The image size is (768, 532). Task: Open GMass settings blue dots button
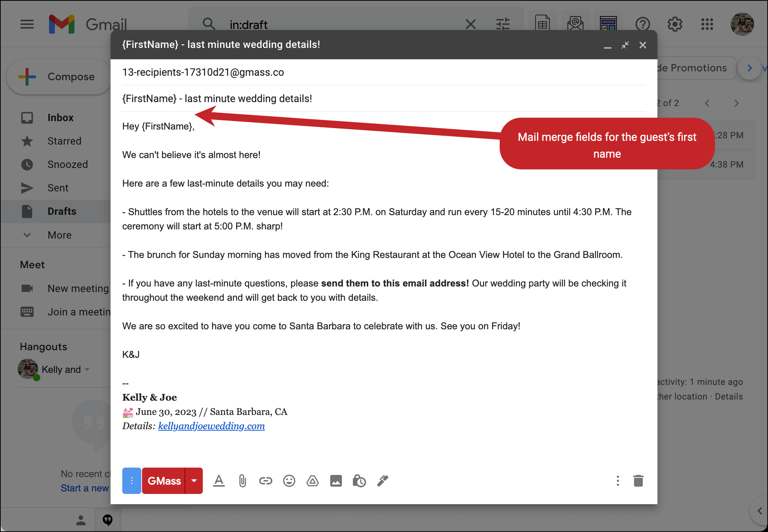(132, 481)
